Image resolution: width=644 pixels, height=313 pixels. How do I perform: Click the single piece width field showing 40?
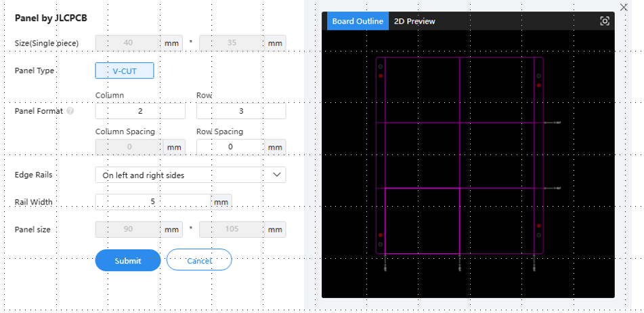point(129,43)
